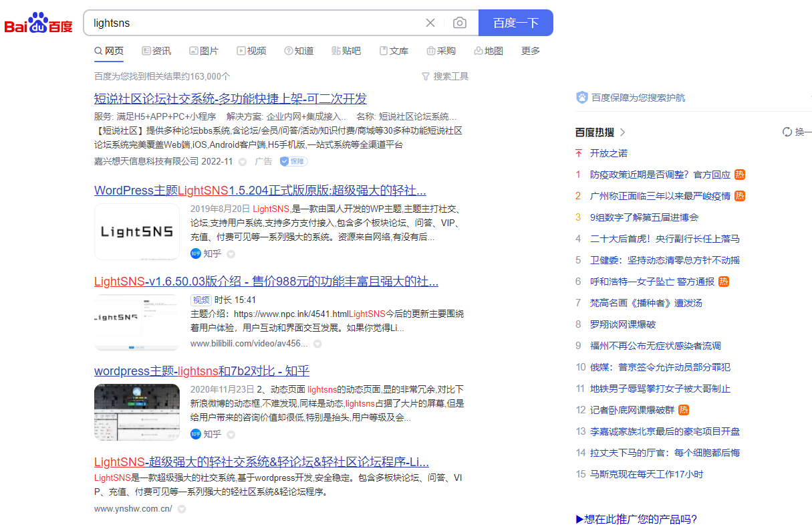
Task: Click 知乎 source icon under 7b2对比 result
Action: tap(196, 434)
